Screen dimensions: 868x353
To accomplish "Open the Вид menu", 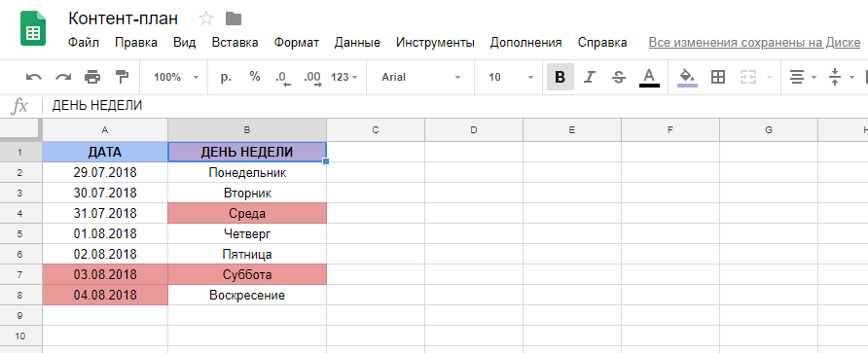I will point(184,43).
